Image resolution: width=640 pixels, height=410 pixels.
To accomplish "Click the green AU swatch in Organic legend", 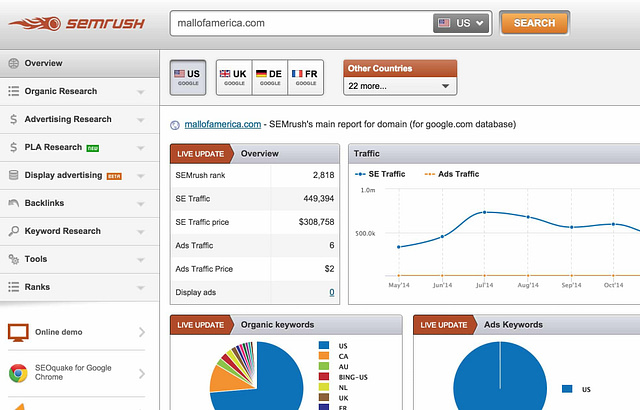I will pos(324,366).
